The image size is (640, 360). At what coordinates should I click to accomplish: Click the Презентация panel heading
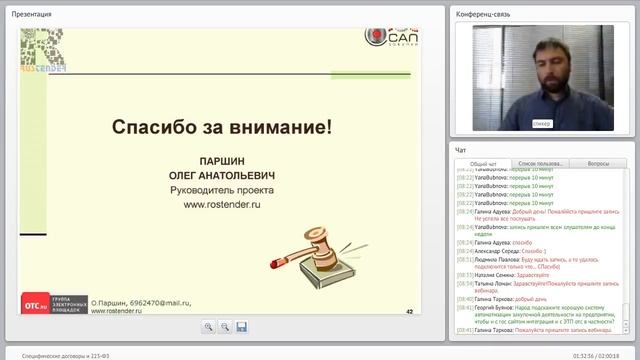pyautogui.click(x=31, y=14)
